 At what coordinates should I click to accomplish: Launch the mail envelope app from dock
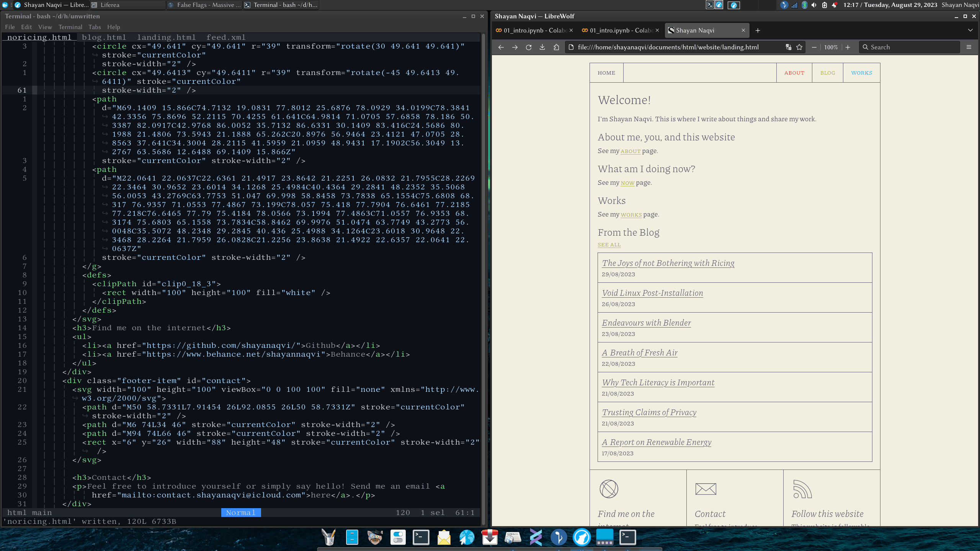point(444,537)
